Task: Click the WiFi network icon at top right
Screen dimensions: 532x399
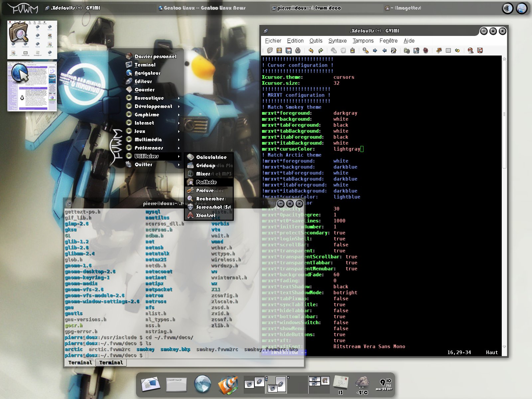Action: [x=522, y=8]
